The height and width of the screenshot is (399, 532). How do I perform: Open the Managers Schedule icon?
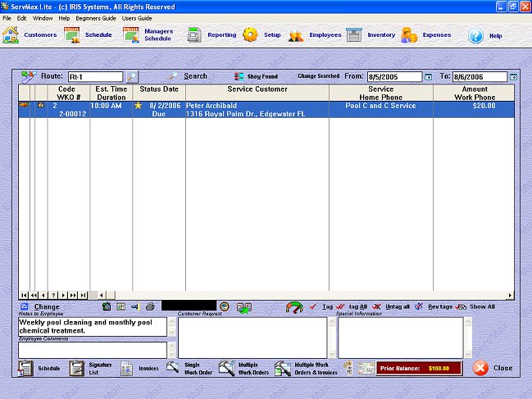[x=131, y=35]
